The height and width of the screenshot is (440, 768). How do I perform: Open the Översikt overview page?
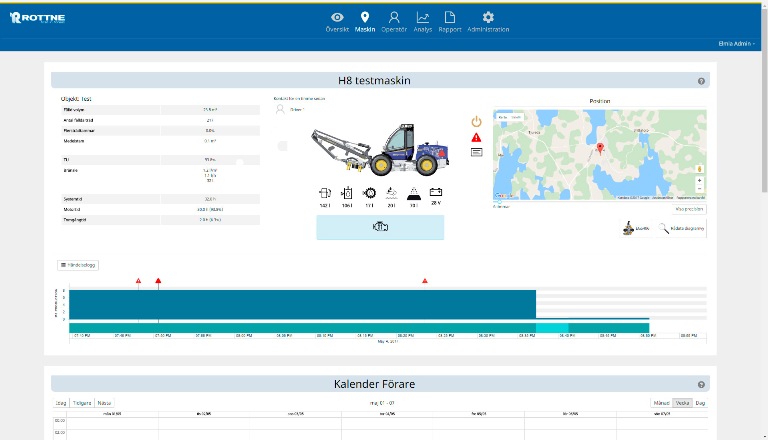point(337,21)
